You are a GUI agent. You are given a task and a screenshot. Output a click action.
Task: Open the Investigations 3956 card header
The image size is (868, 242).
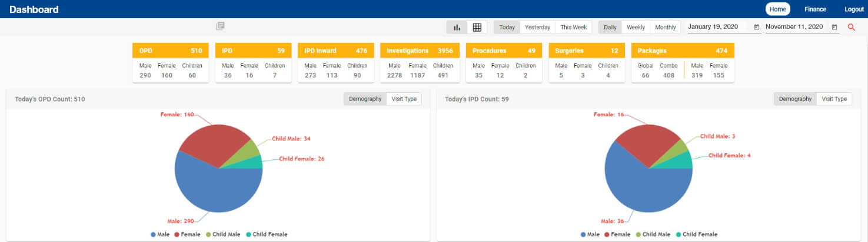click(420, 51)
